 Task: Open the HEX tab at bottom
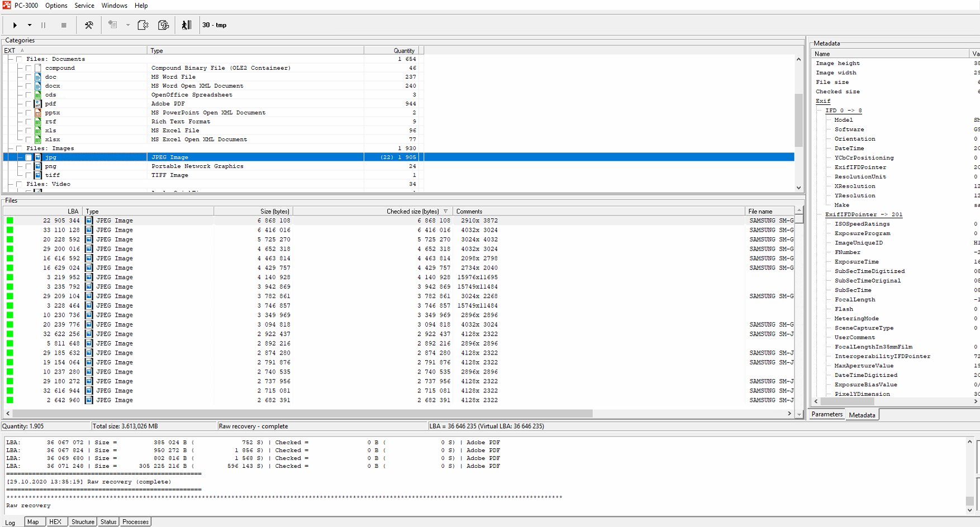click(55, 522)
